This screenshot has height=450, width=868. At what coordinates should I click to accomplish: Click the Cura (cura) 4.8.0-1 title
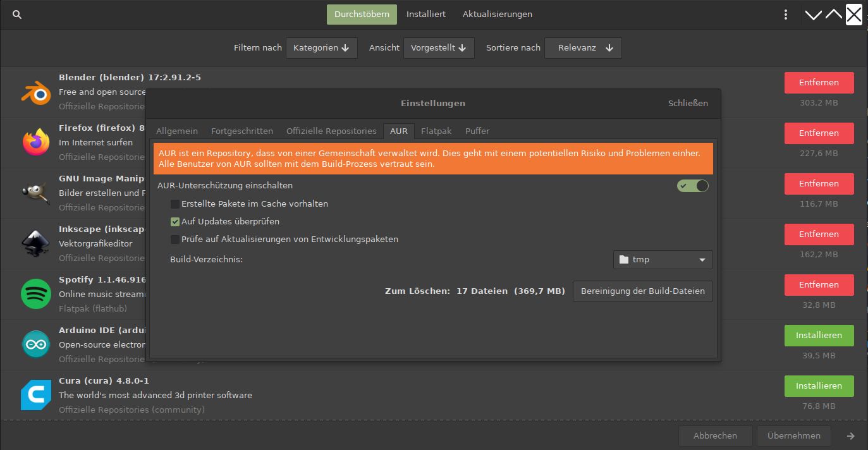click(104, 381)
